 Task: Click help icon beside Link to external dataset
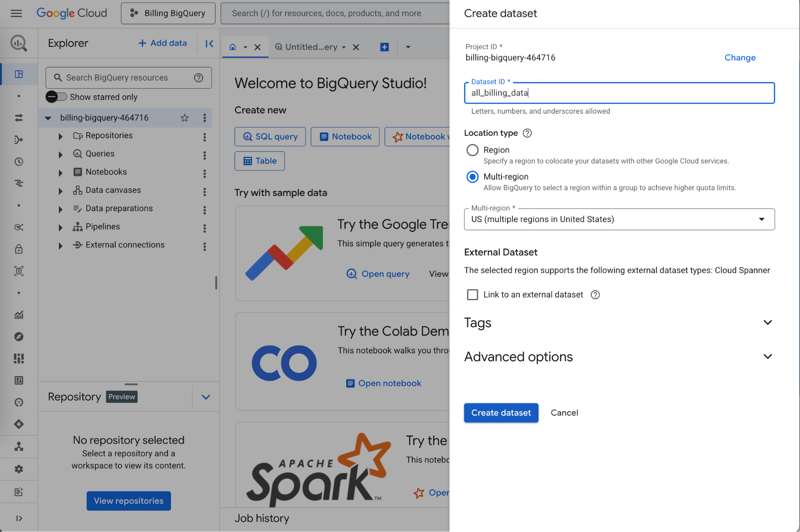click(x=595, y=295)
